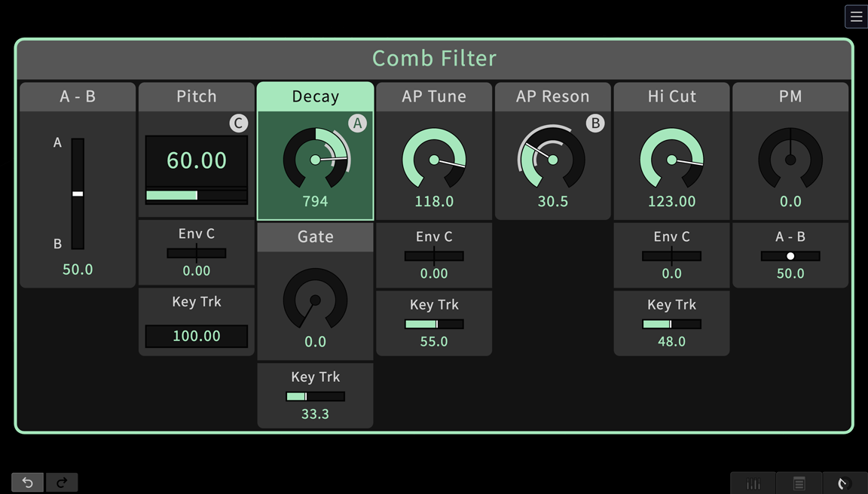
Task: Click the Comb Filter title bar
Action: coord(434,59)
